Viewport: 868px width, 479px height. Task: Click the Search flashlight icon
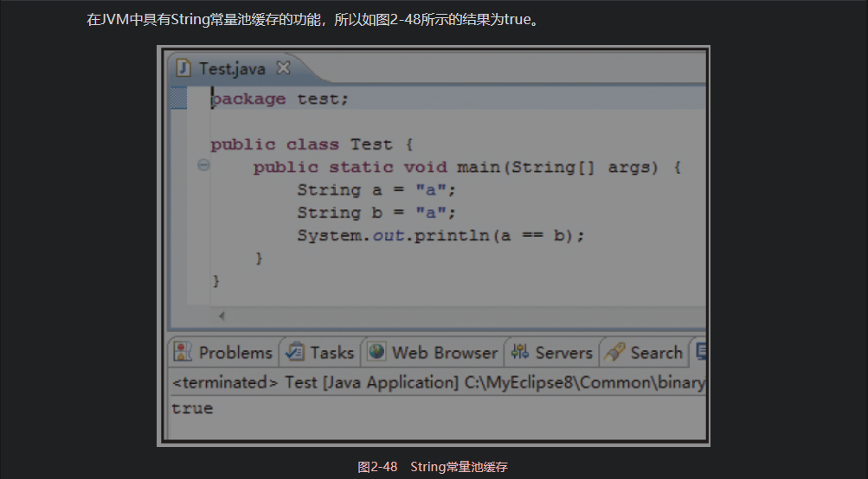click(614, 353)
